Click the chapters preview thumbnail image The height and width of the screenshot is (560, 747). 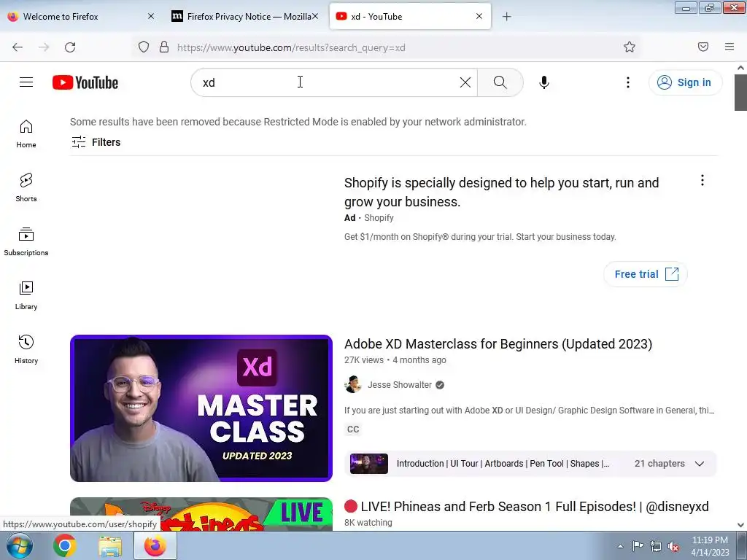tap(369, 464)
